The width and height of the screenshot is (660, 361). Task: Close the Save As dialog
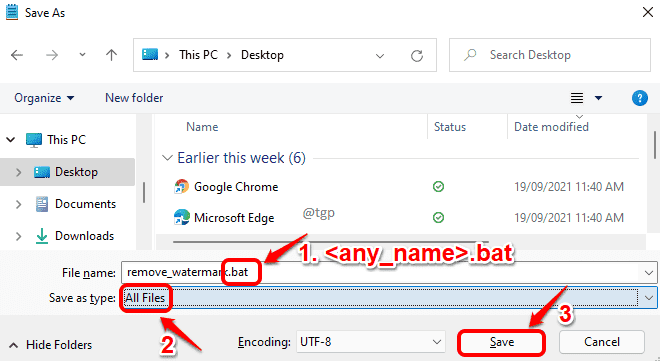coord(648,12)
